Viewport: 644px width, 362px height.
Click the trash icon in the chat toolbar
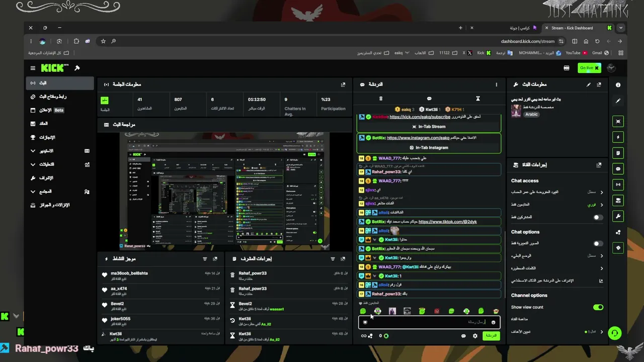click(x=380, y=99)
